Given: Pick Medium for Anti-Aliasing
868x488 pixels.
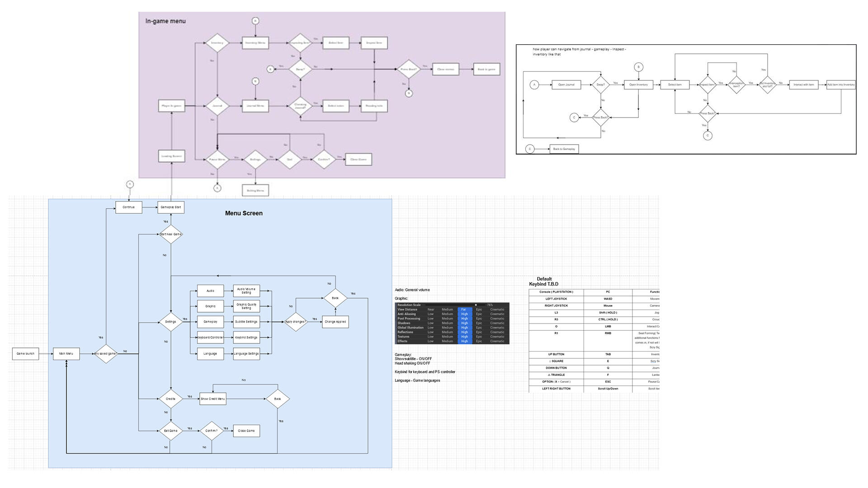Looking at the screenshot, I should pos(447,314).
